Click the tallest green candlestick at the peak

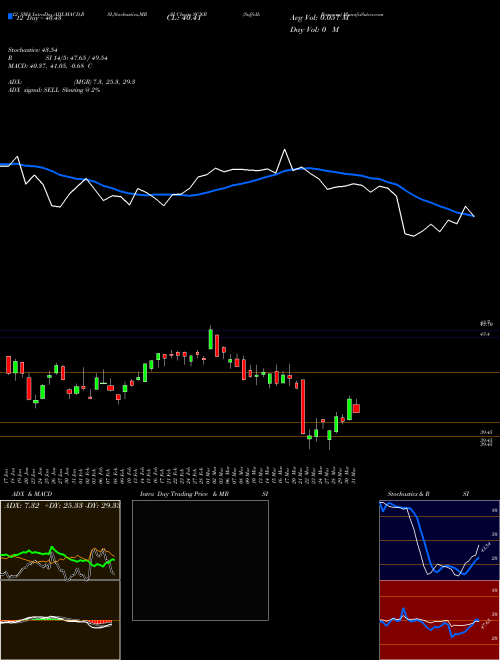pos(210,338)
